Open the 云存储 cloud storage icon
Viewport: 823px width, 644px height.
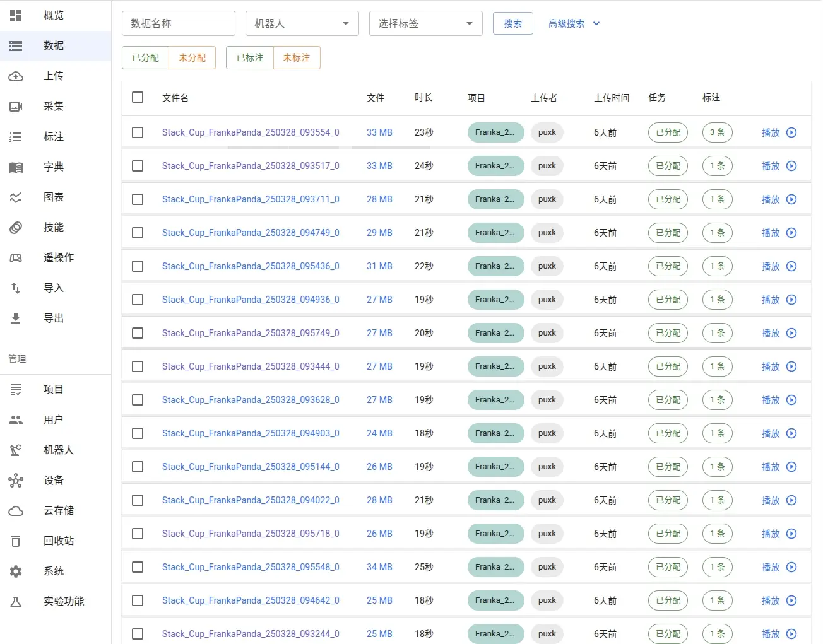[x=16, y=510]
